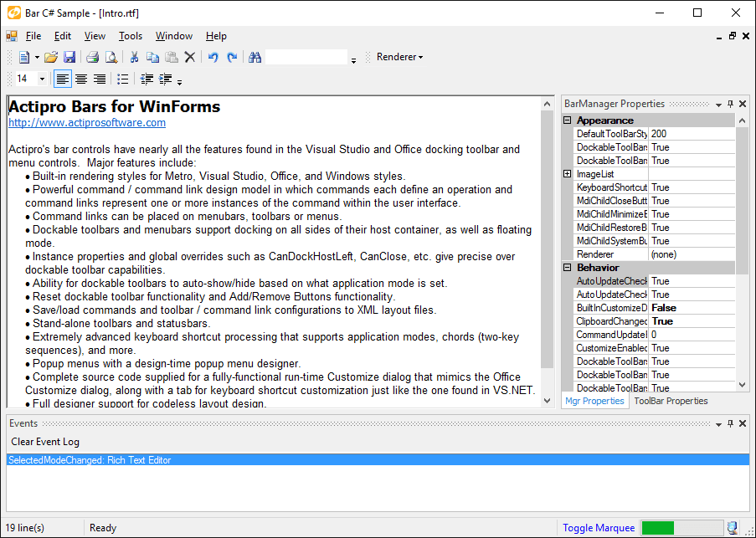756x538 pixels.
Task: Open the Window menu
Action: pos(174,36)
